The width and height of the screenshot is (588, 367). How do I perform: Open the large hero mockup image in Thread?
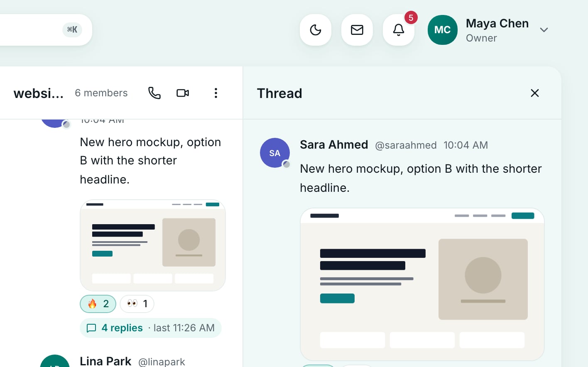(x=422, y=284)
